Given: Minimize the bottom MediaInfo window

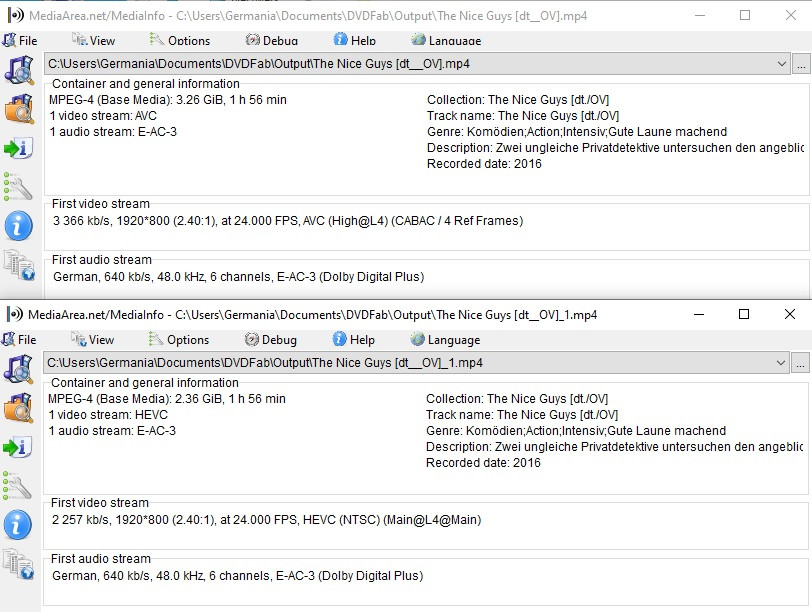Looking at the screenshot, I should click(699, 314).
